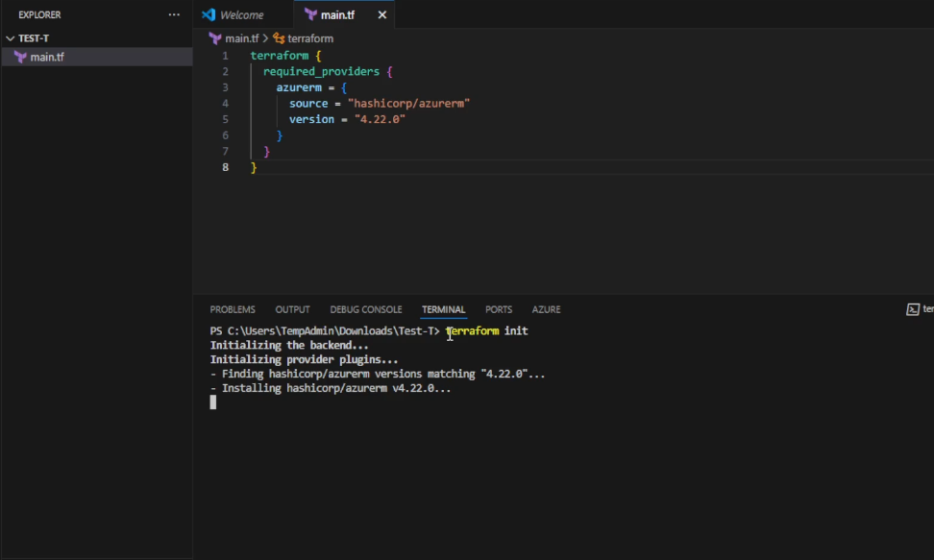Open the DEBUG CONSOLE panel tab
The image size is (934, 560).
click(x=366, y=310)
